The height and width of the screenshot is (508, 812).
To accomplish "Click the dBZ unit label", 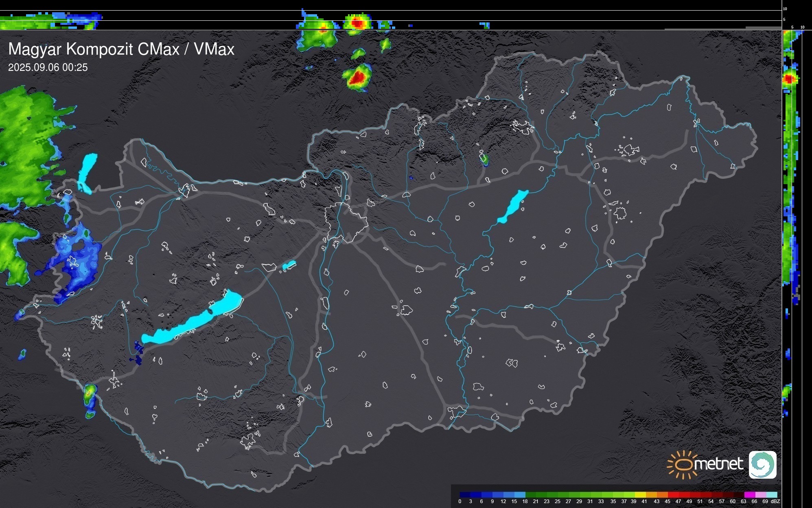I will tap(775, 501).
